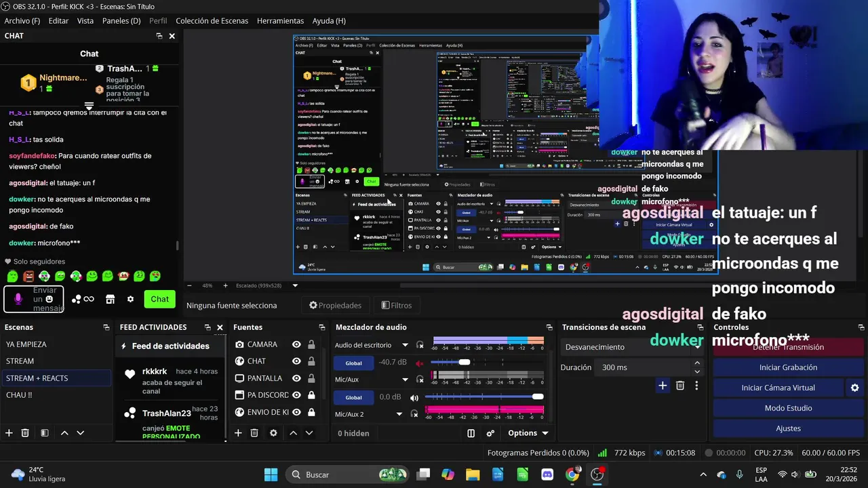Open the preview scaling dropdown arrow

click(x=295, y=285)
